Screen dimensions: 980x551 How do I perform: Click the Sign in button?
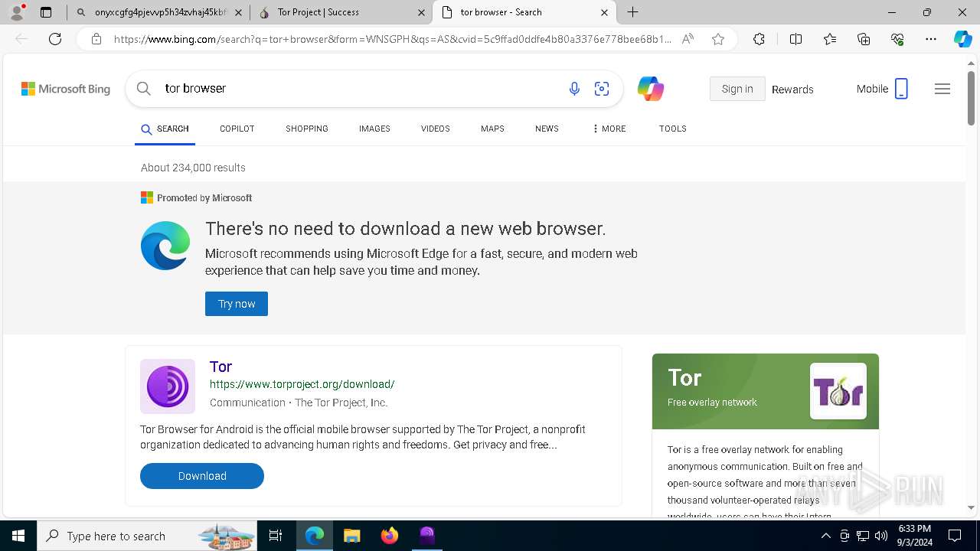coord(737,89)
